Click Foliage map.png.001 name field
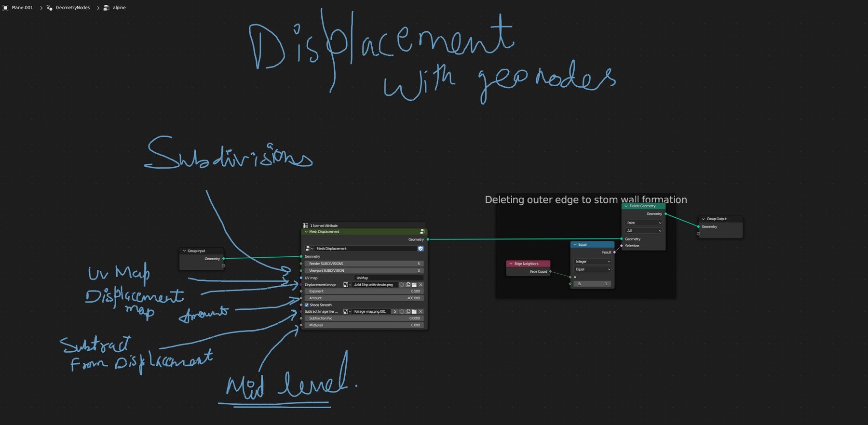The image size is (868, 425). coord(371,312)
